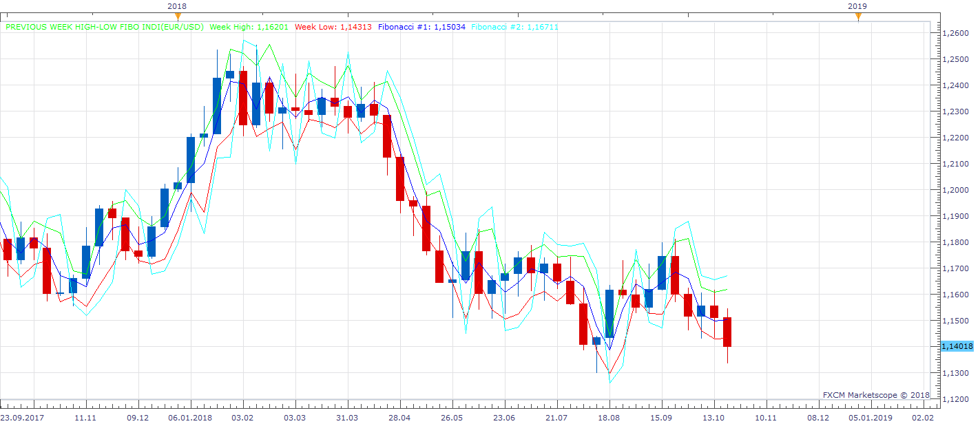Click the 10.11 date axis label

click(765, 418)
